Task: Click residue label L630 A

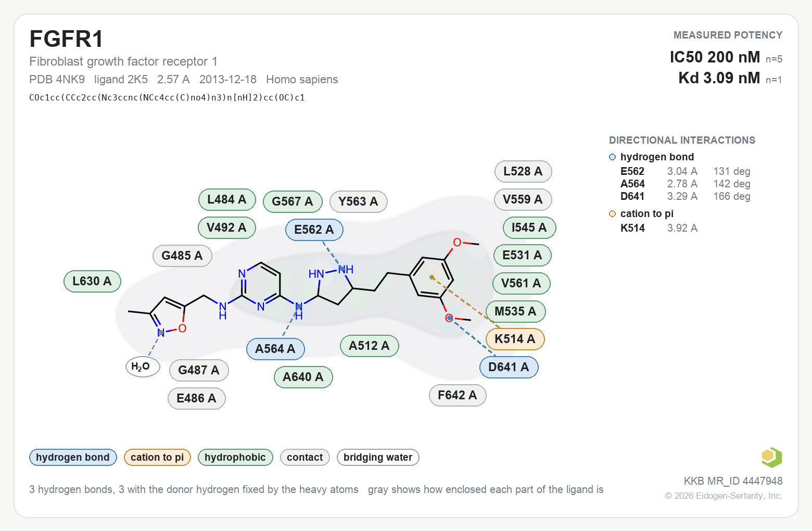Action: (92, 281)
